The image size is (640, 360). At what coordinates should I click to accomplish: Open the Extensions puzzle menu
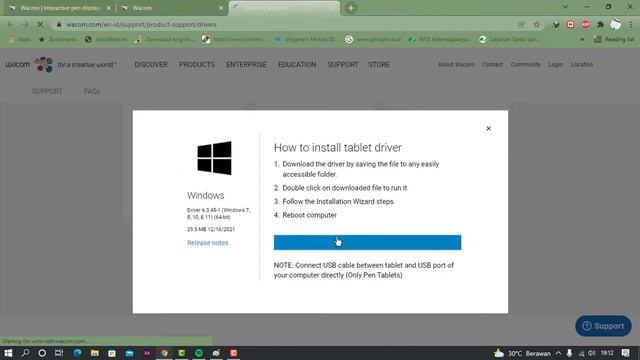tap(600, 24)
